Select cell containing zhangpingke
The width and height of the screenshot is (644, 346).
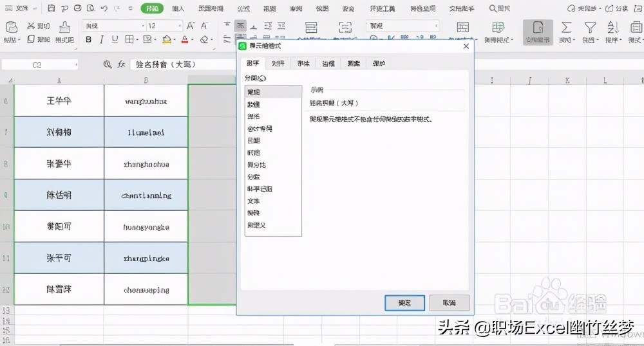[146, 258]
